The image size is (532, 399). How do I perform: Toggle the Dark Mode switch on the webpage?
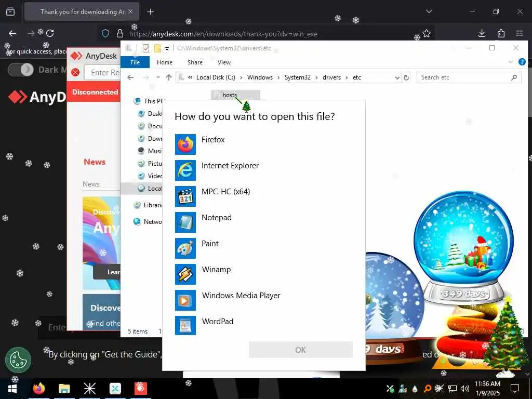point(21,70)
